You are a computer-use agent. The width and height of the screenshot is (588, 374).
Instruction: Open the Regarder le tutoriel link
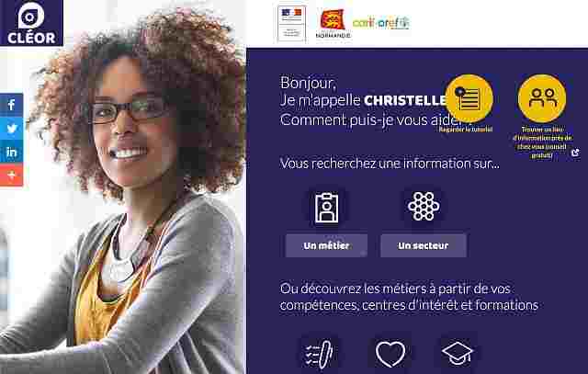(466, 130)
